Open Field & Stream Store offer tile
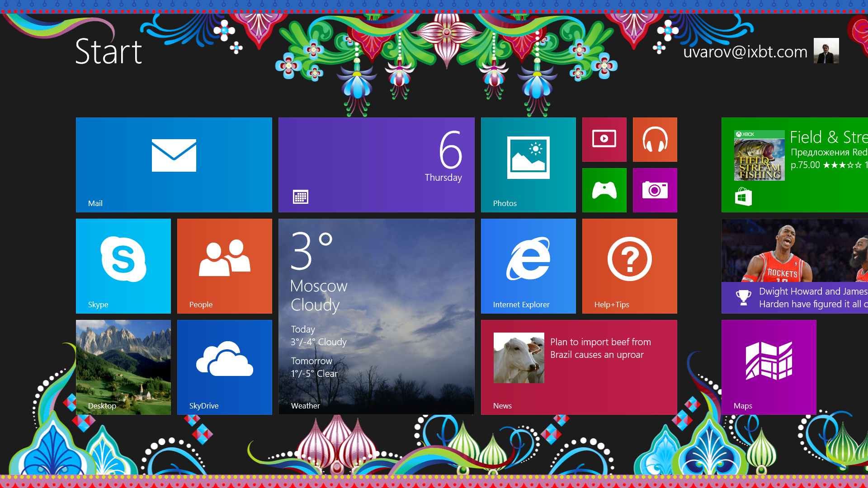Viewport: 868px width, 488px height. coord(795,165)
